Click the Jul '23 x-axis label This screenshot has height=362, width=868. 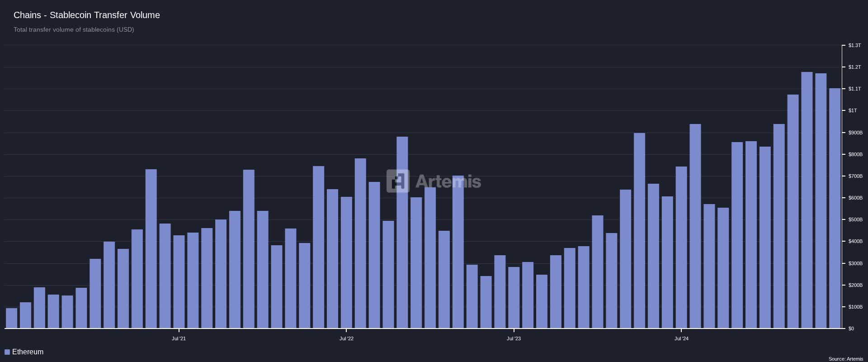514,338
